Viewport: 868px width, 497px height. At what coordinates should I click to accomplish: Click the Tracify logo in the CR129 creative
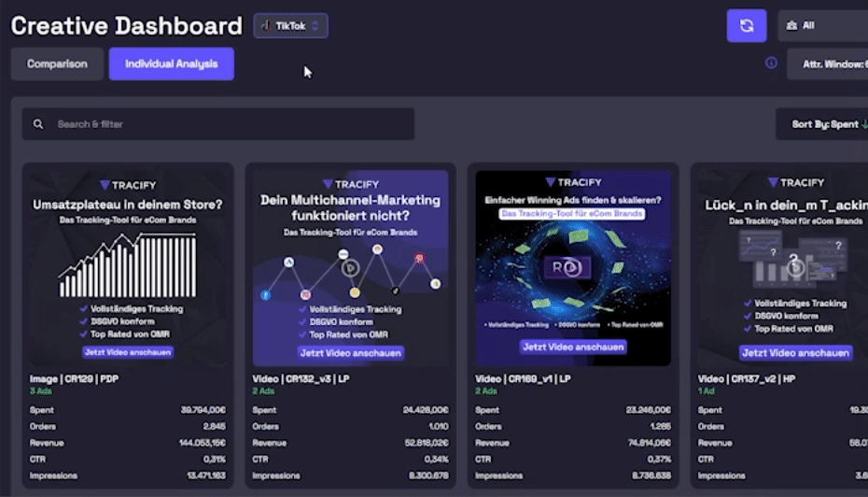coord(128,185)
